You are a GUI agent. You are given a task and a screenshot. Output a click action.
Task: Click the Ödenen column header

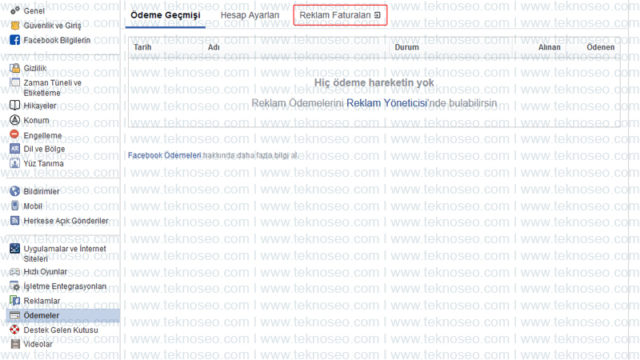600,47
